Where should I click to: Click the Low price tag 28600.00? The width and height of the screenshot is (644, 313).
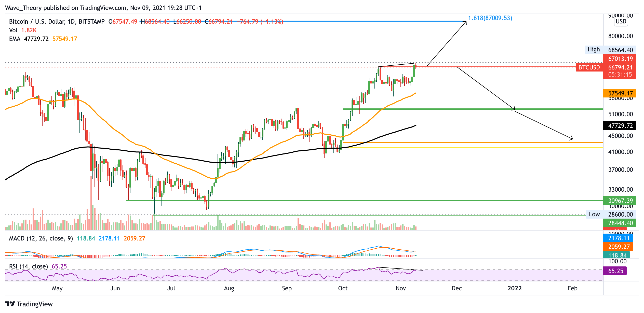point(620,214)
